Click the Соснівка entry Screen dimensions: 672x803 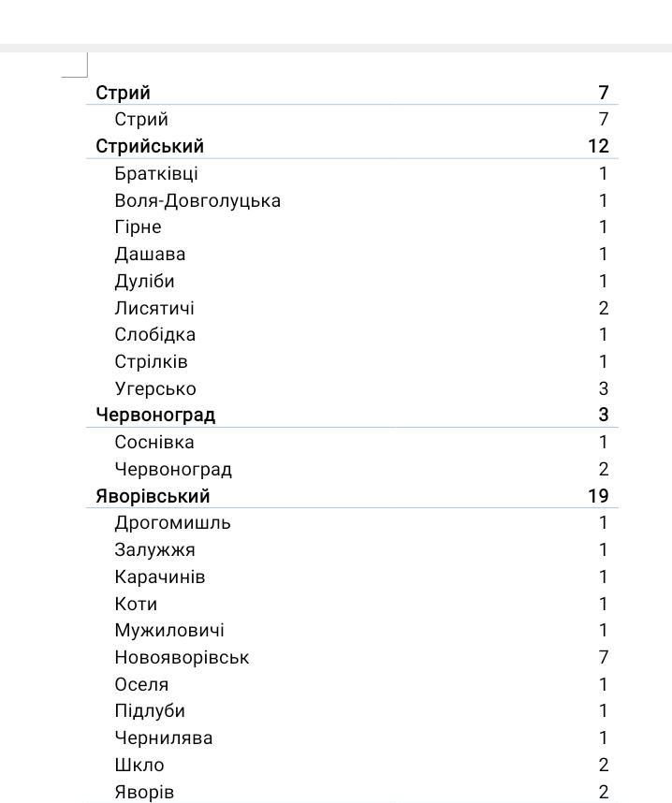pyautogui.click(x=154, y=443)
